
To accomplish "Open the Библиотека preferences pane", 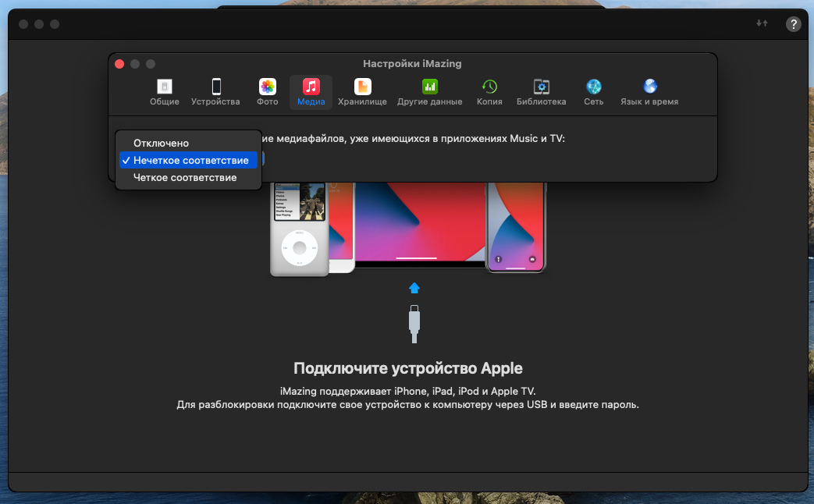I will (x=541, y=92).
